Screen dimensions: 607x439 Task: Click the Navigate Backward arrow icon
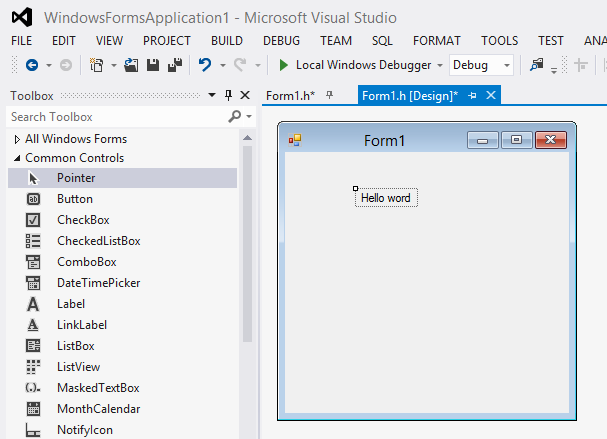(32, 65)
